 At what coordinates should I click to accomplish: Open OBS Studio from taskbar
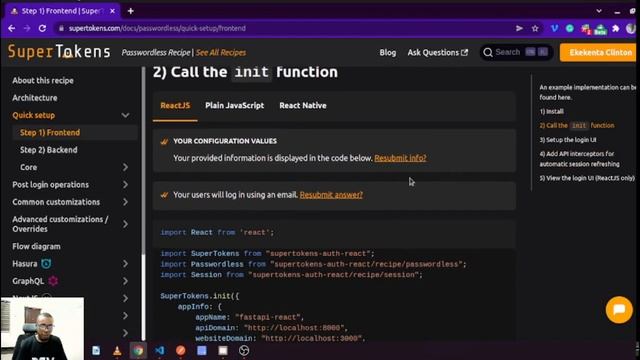click(244, 351)
